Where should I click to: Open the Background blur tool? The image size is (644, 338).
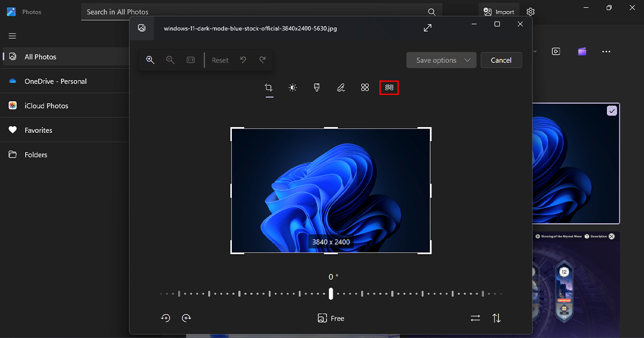(389, 87)
